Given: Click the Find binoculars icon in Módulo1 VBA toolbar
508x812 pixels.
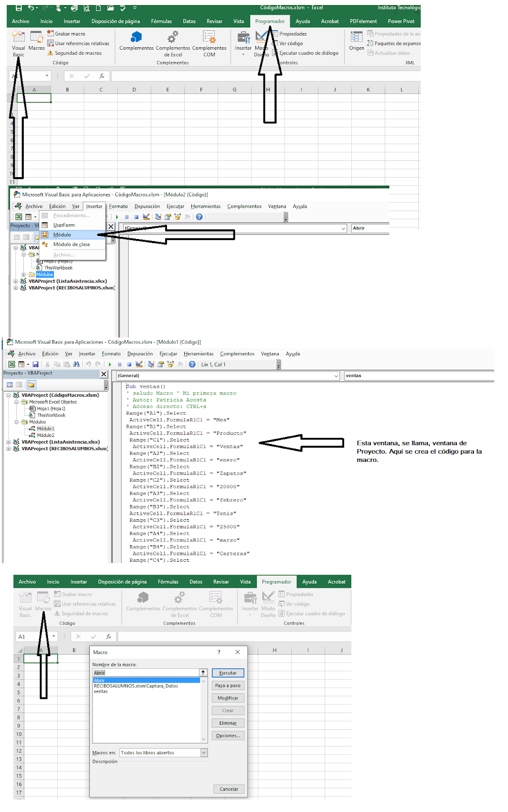Looking at the screenshot, I should pos(76,364).
